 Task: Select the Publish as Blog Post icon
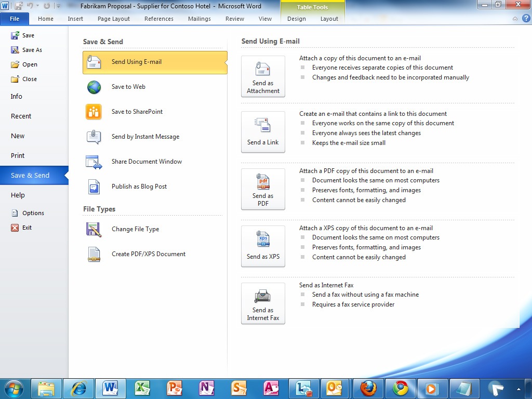(94, 187)
